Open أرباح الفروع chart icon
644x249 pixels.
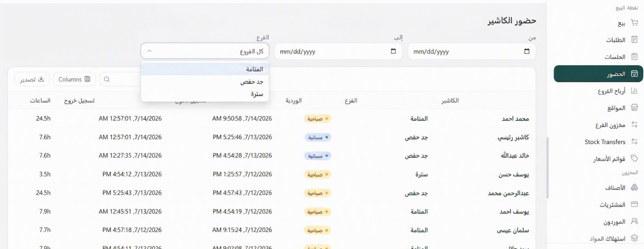[634, 91]
